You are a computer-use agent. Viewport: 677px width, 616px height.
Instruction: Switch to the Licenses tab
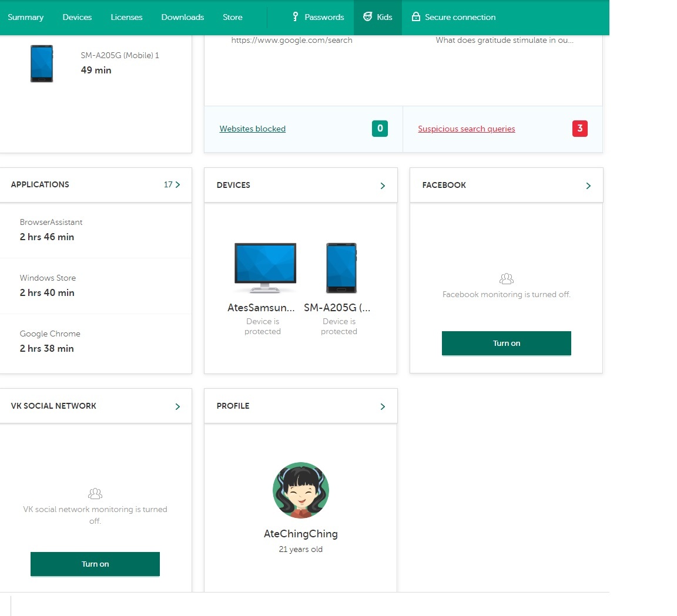(126, 17)
